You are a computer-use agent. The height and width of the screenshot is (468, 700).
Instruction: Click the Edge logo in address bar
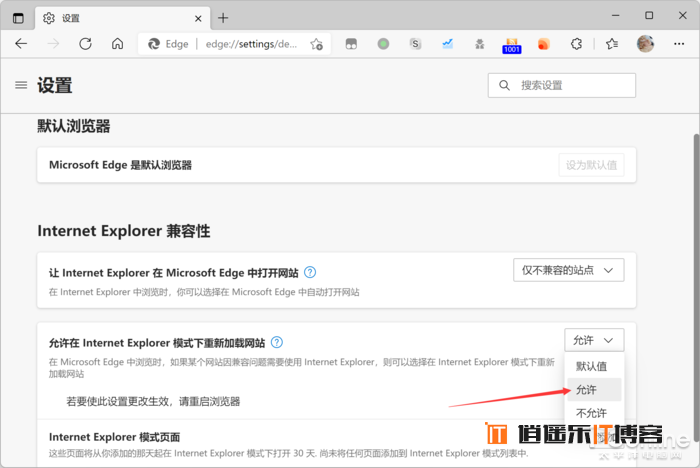click(154, 44)
